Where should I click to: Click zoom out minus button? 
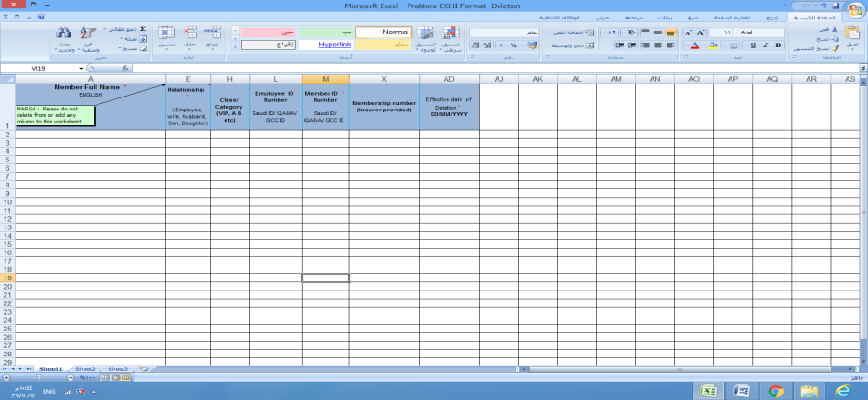pyautogui.click(x=71, y=378)
